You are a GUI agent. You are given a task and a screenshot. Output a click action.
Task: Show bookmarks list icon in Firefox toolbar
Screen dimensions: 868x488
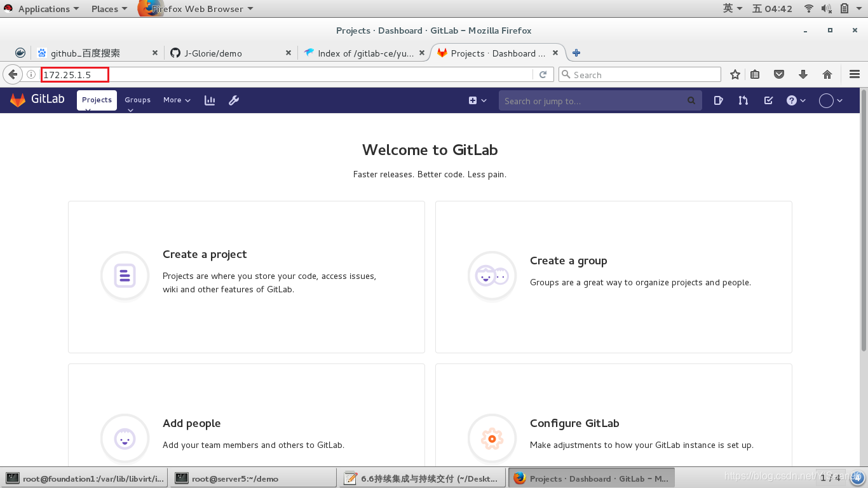click(755, 75)
